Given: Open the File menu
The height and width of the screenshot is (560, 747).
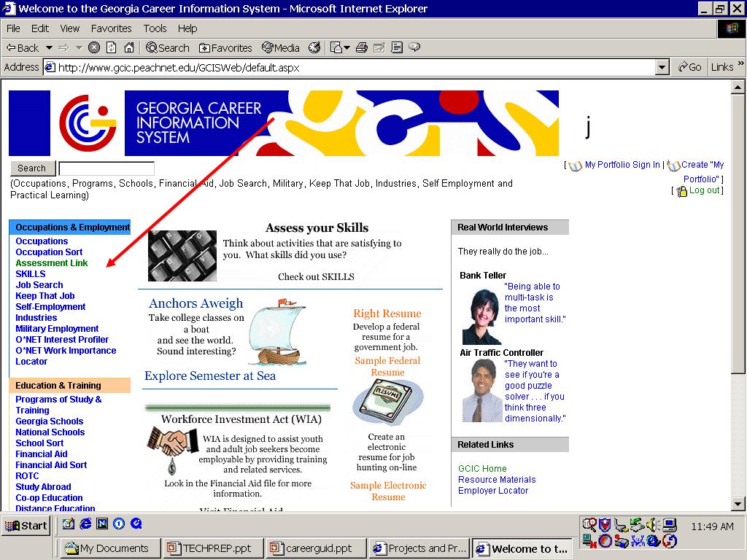Looking at the screenshot, I should click(13, 28).
